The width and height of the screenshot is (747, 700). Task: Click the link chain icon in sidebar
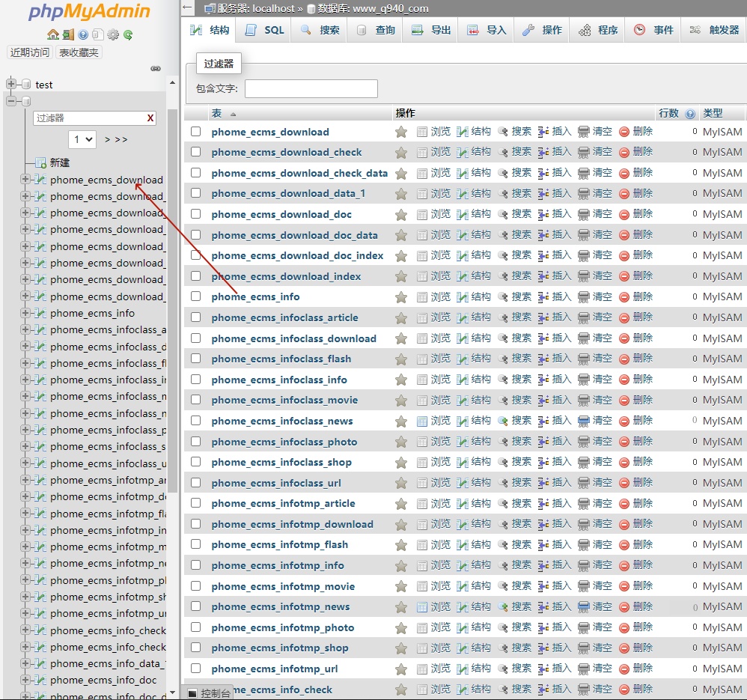tap(155, 69)
